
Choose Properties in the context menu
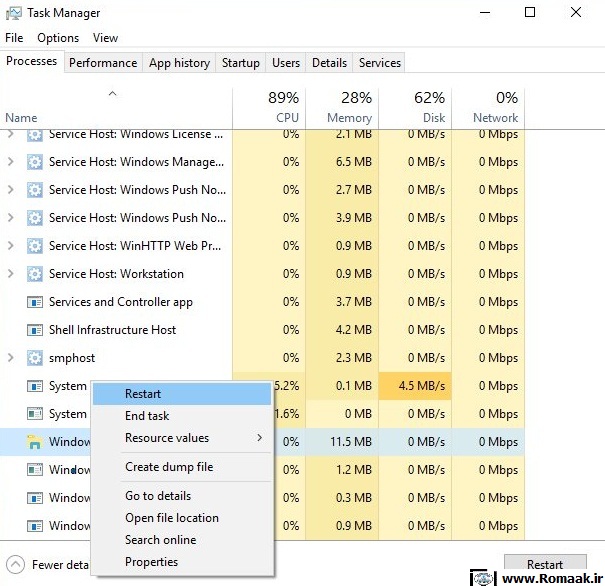182,562
